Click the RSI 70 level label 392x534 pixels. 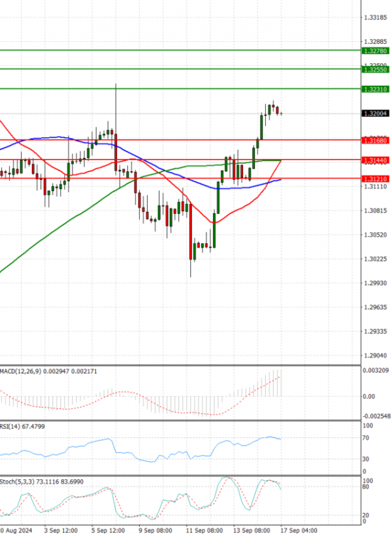[x=365, y=438]
